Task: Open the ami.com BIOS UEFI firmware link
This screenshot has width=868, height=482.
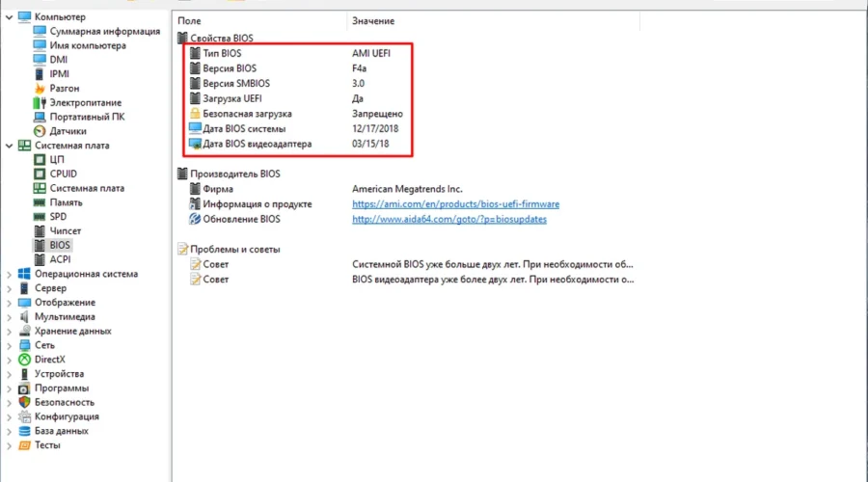Action: [x=455, y=204]
